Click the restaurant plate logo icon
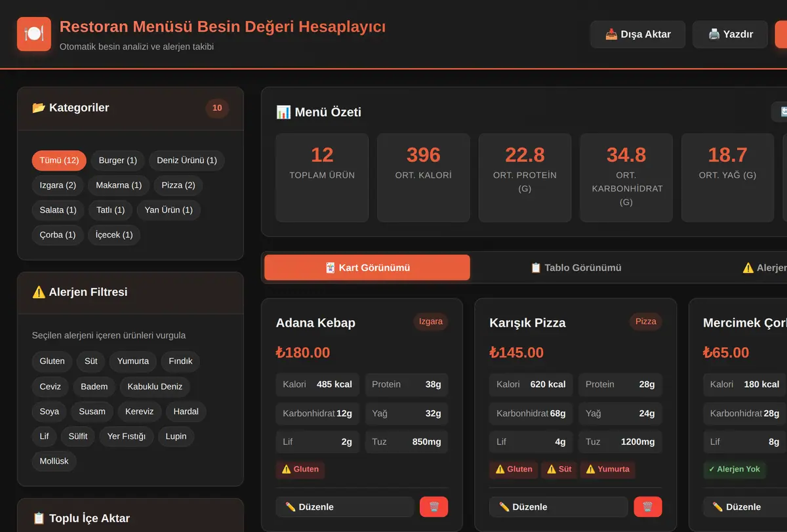The image size is (787, 532). pos(34,34)
